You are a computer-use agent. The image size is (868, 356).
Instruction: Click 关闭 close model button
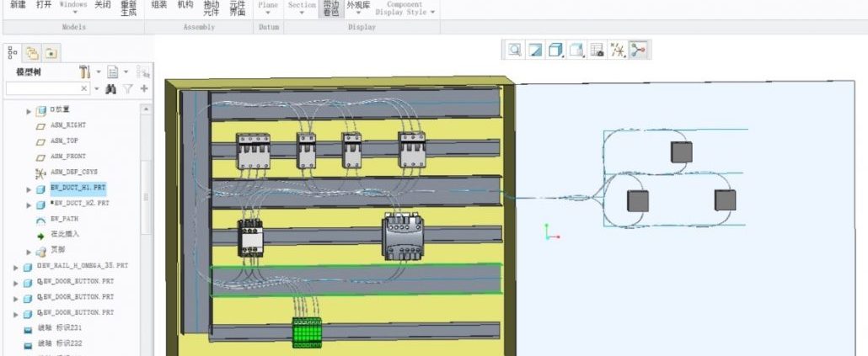coord(102,4)
